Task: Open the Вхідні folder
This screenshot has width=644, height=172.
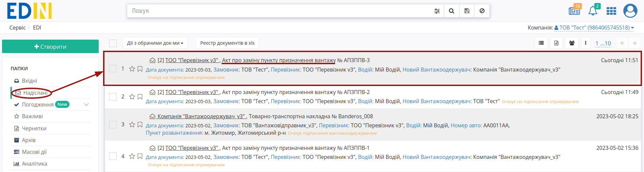Action: pos(30,81)
